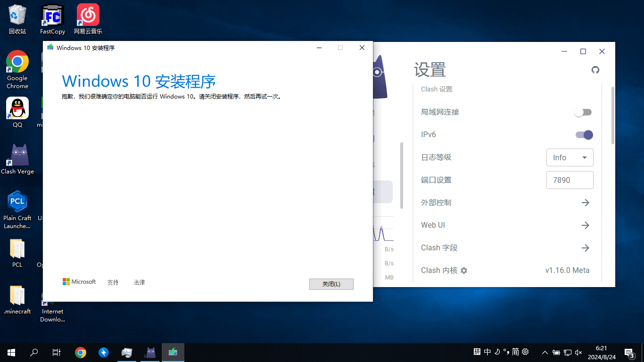Open the .minecraft folder on desktop
Image resolution: width=644 pixels, height=362 pixels.
click(17, 300)
